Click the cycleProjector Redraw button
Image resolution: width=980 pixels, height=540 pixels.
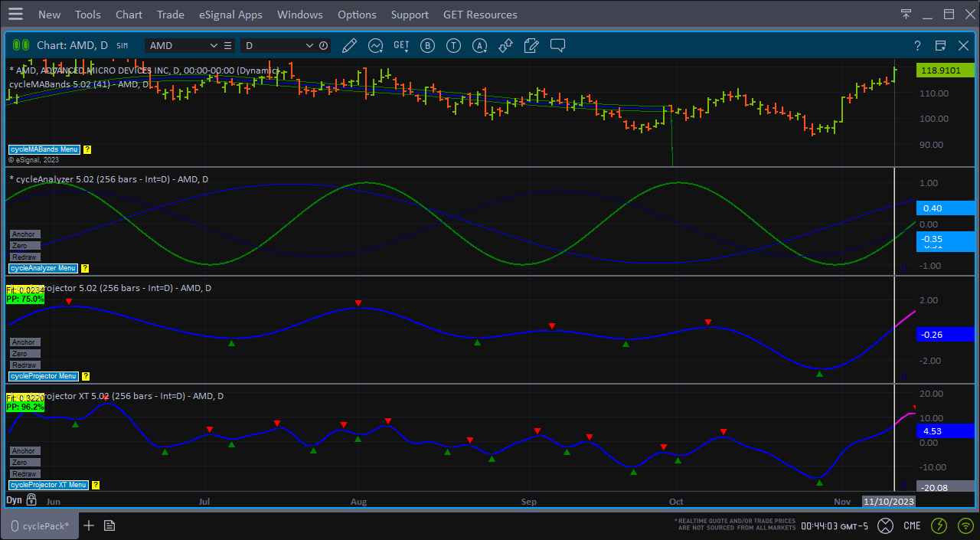point(24,365)
